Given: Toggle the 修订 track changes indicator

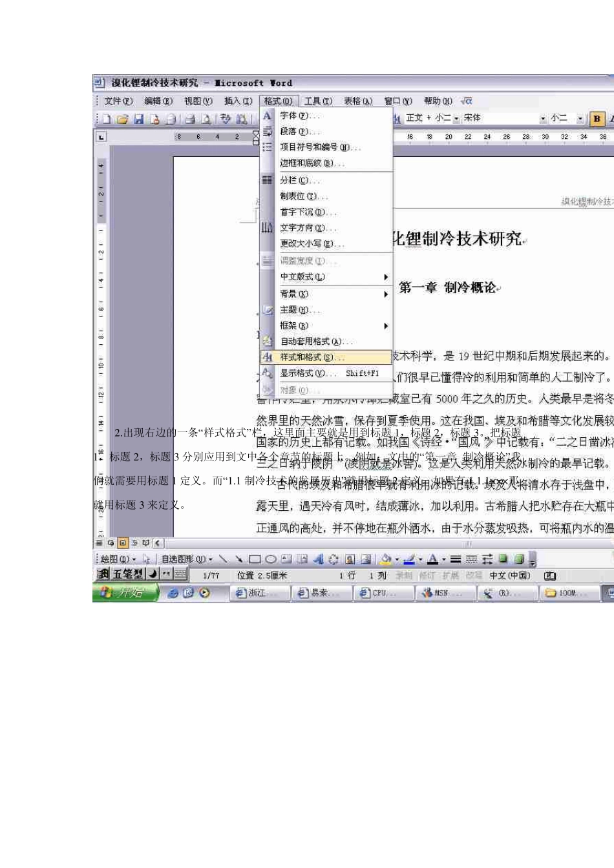Looking at the screenshot, I should 427,575.
